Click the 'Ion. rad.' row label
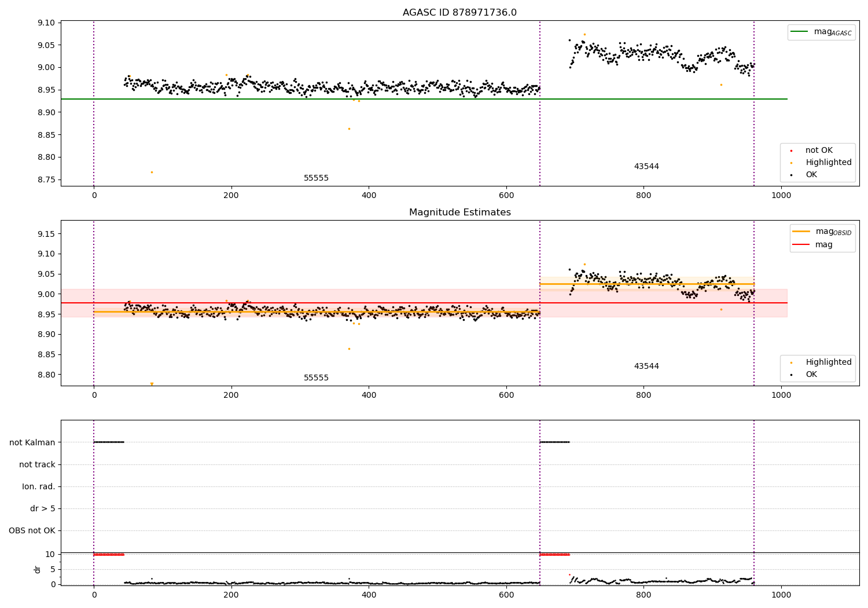This screenshot has height=608, width=868. click(x=39, y=486)
